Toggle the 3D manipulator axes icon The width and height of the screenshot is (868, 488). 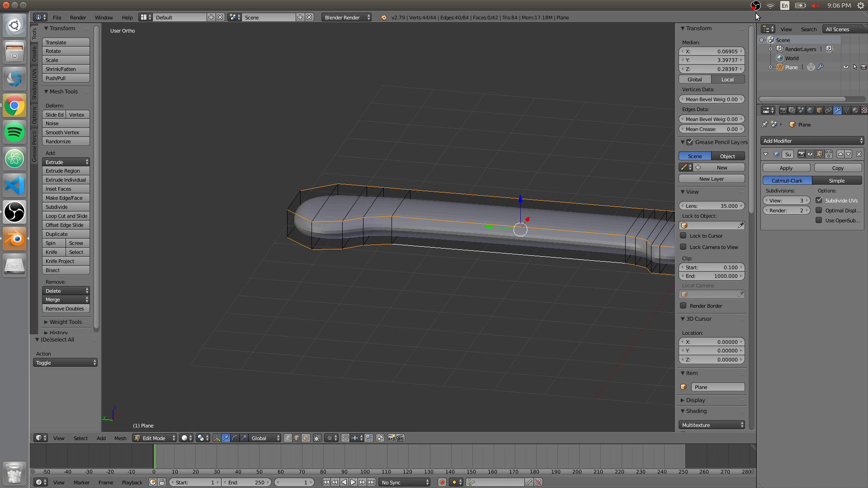point(217,438)
